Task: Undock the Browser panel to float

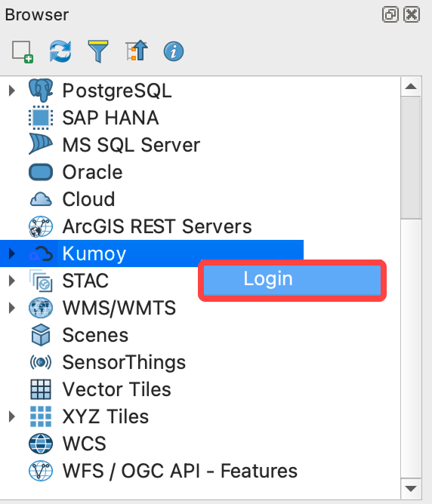Action: click(x=390, y=14)
